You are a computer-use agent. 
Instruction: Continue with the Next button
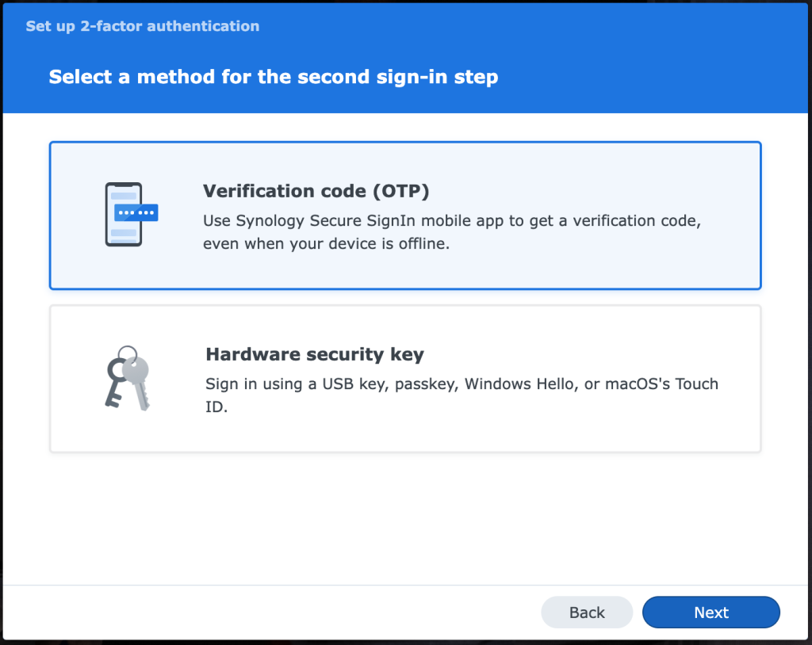(711, 613)
